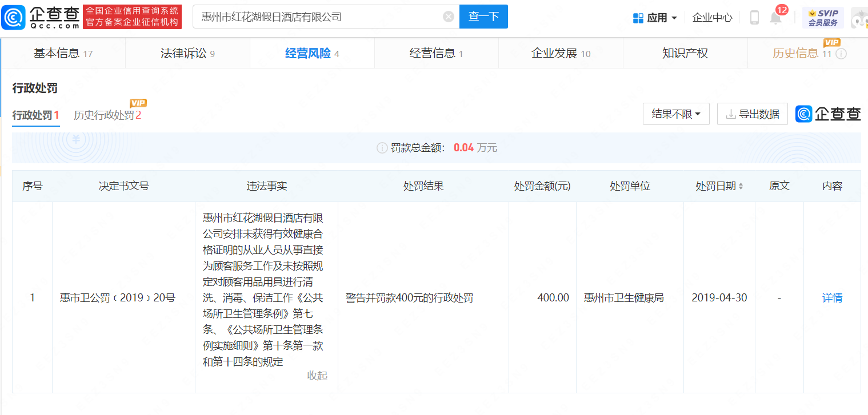Image resolution: width=868 pixels, height=415 pixels.
Task: Open the 结果不限 filter dropdown
Action: [x=676, y=114]
